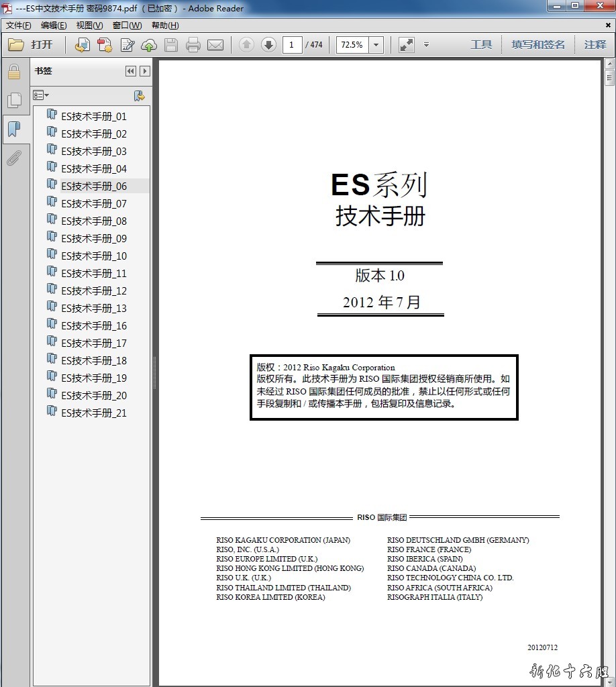Open the bookmark options dropdown menu
The image size is (616, 687).
[42, 96]
